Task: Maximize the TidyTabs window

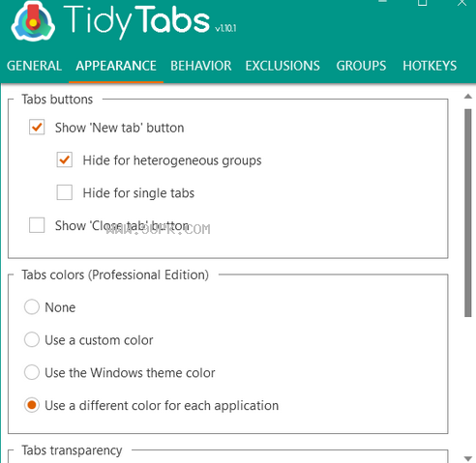Action: pos(422,3)
